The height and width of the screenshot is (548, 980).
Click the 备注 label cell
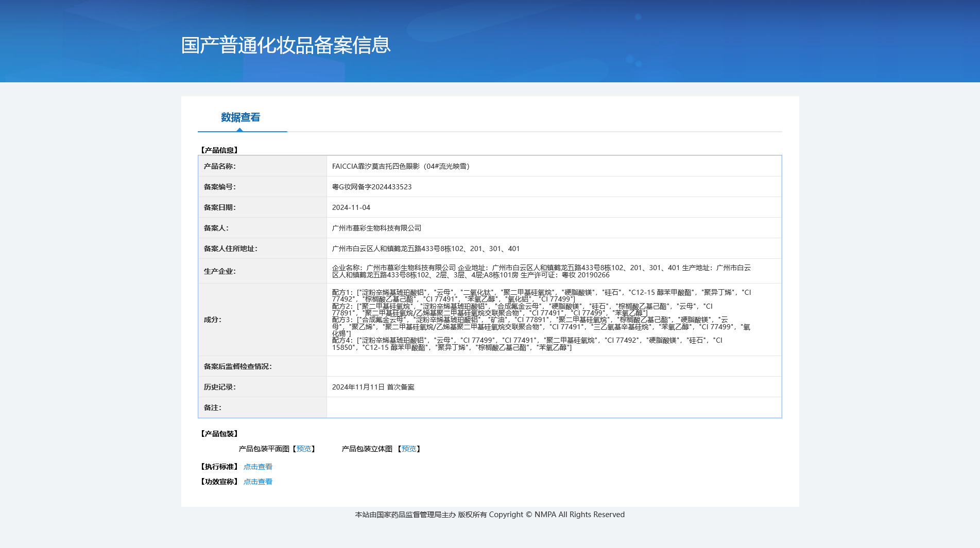[263, 408]
